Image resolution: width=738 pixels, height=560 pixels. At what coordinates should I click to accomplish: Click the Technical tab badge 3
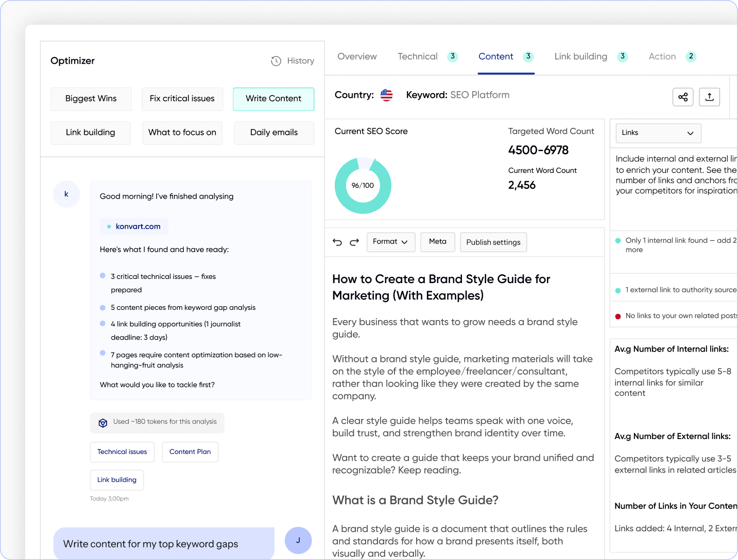pos(453,57)
